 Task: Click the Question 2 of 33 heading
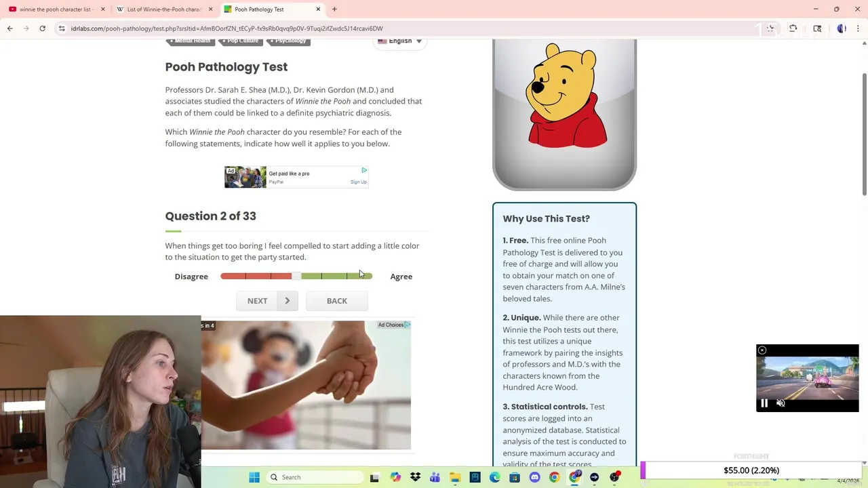(x=210, y=216)
